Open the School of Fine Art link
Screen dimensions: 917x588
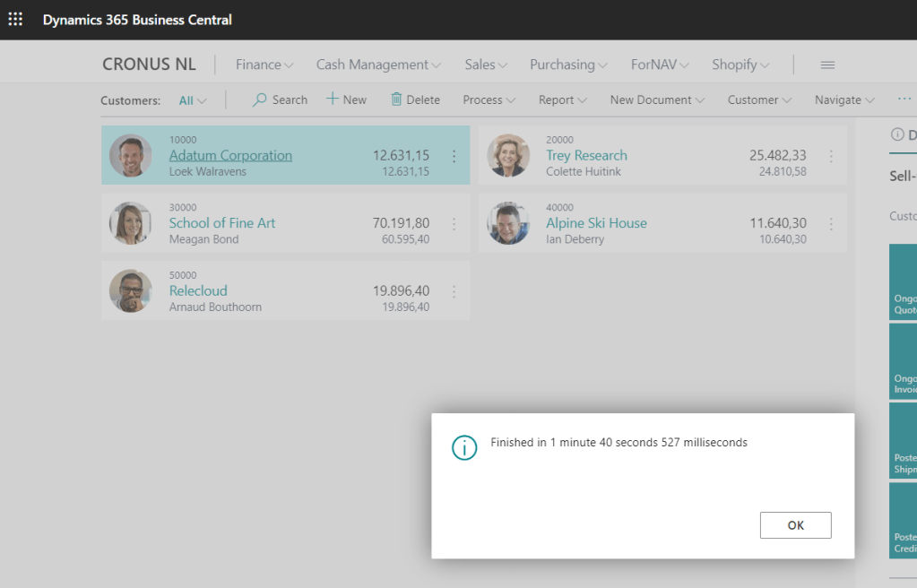click(221, 223)
